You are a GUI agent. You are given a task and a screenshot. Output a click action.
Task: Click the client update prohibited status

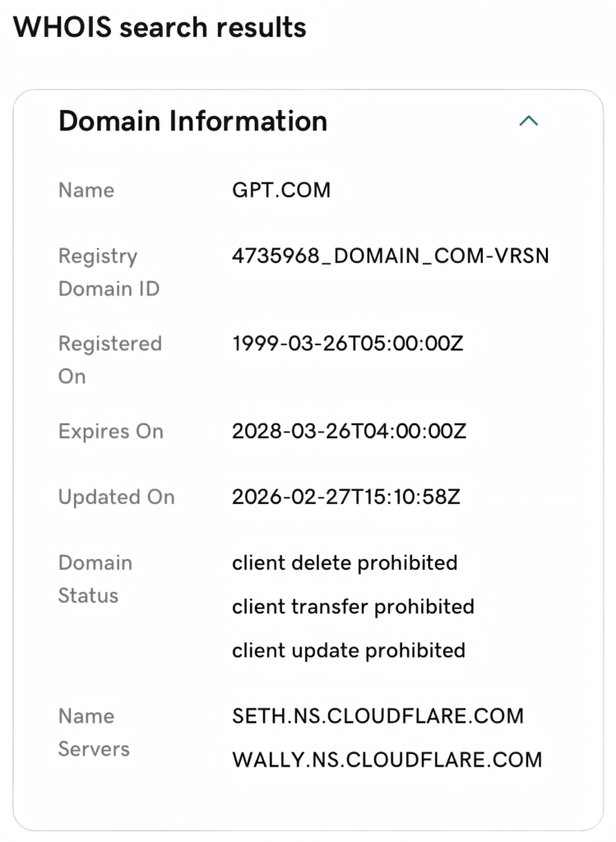[349, 650]
